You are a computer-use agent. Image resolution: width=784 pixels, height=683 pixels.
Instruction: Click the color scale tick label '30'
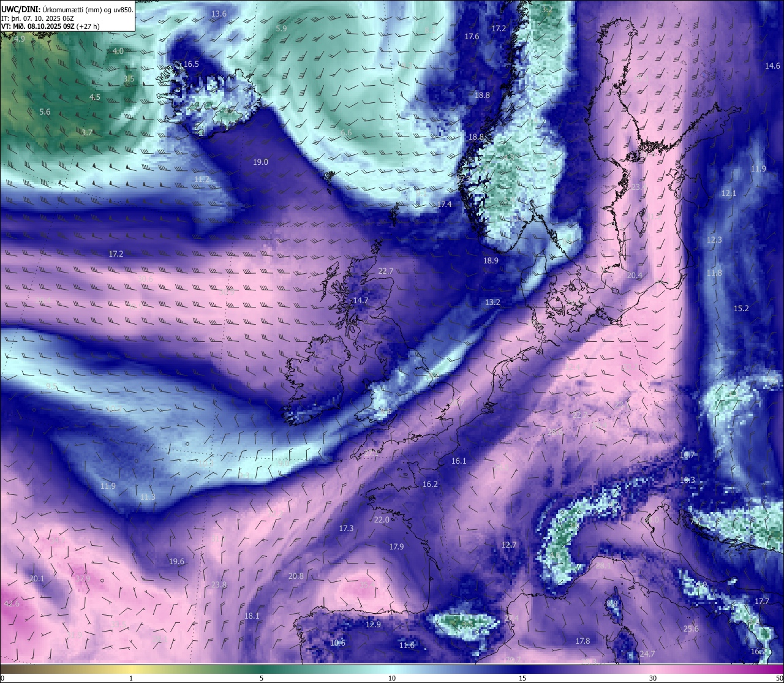pos(653,678)
